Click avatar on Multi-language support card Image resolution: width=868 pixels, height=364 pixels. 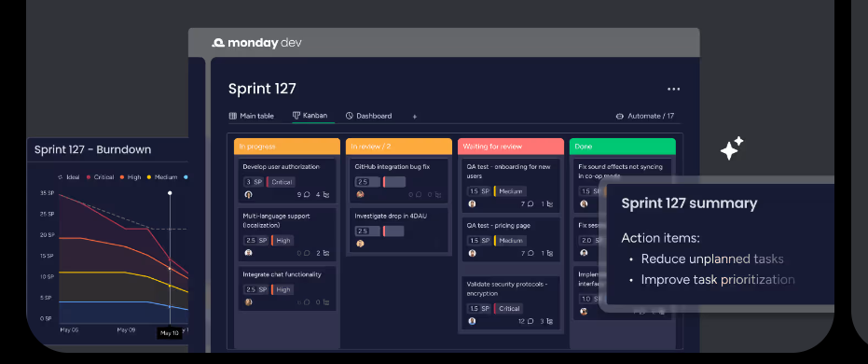pos(249,253)
